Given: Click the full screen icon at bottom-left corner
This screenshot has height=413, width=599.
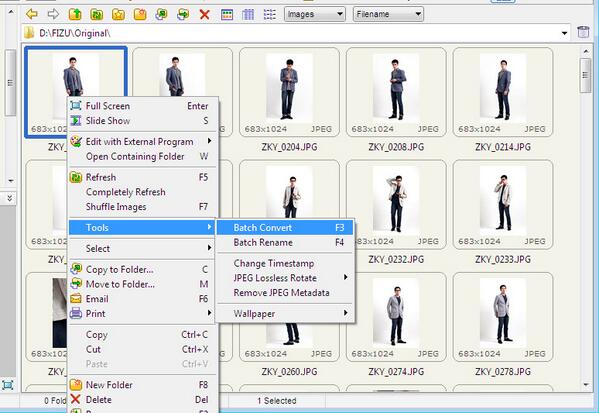Looking at the screenshot, I should point(8,385).
